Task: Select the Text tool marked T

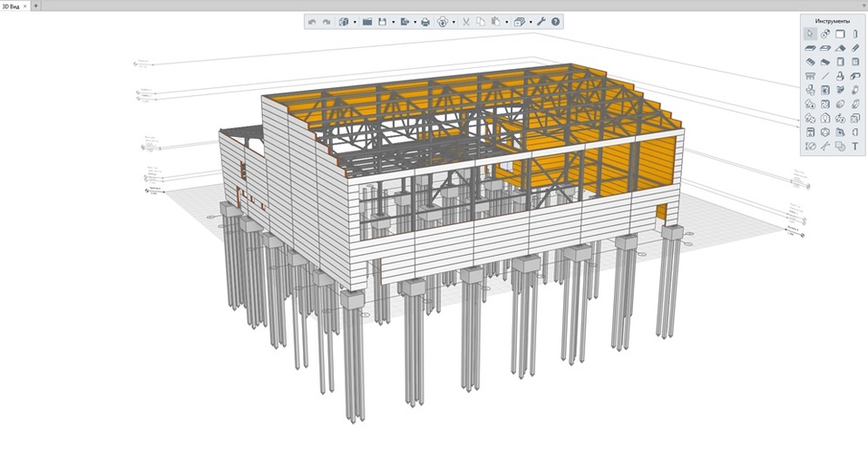Action: [855, 146]
